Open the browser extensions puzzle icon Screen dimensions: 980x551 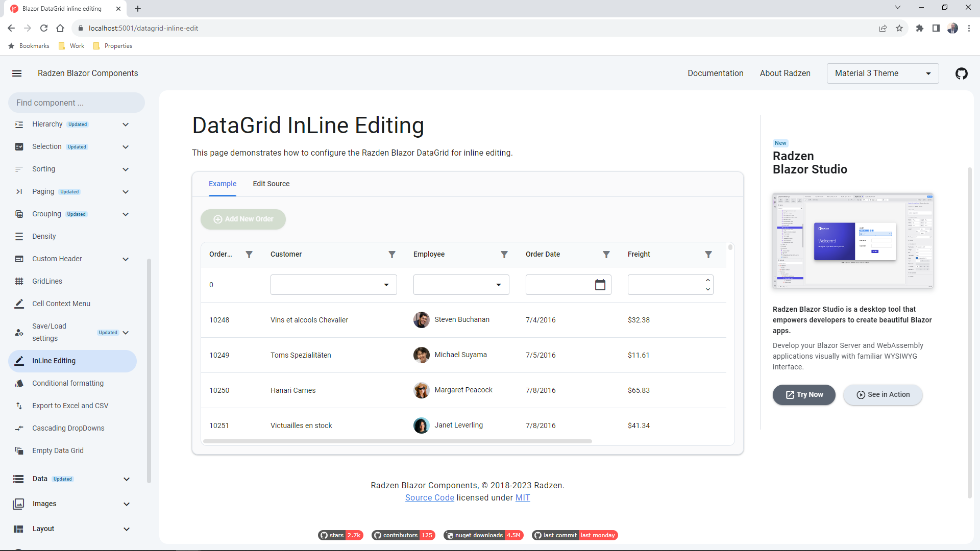(920, 29)
